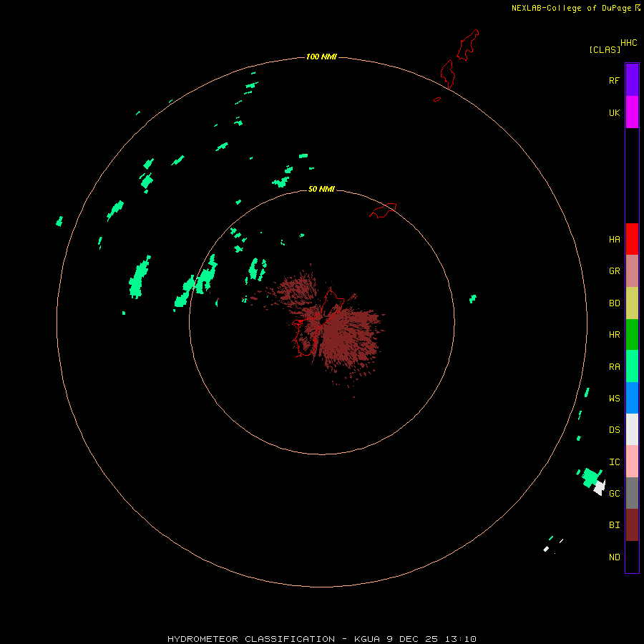
Task: Click the 'RA' legend label
Action: [615, 367]
